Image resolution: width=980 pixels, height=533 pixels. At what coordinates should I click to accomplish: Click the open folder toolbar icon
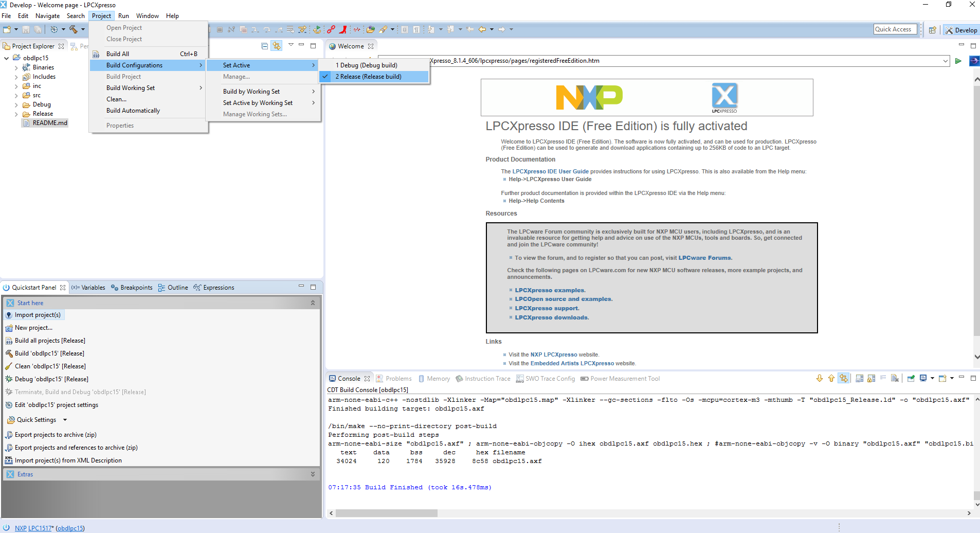tap(370, 29)
